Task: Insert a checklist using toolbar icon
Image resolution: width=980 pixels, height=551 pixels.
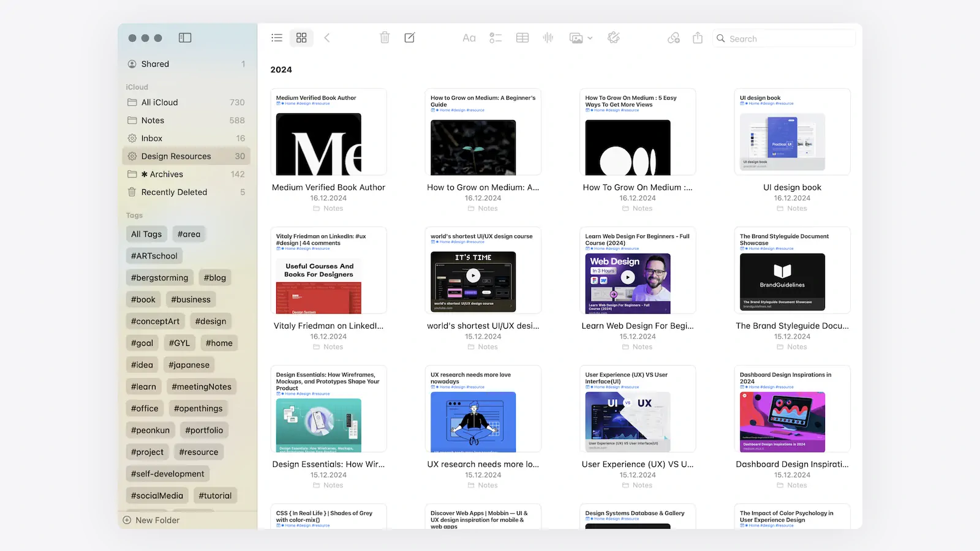Action: pos(496,38)
